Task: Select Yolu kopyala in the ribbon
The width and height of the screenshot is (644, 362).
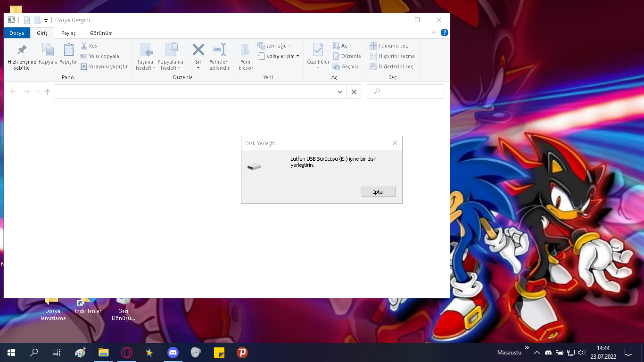Action: coord(100,56)
